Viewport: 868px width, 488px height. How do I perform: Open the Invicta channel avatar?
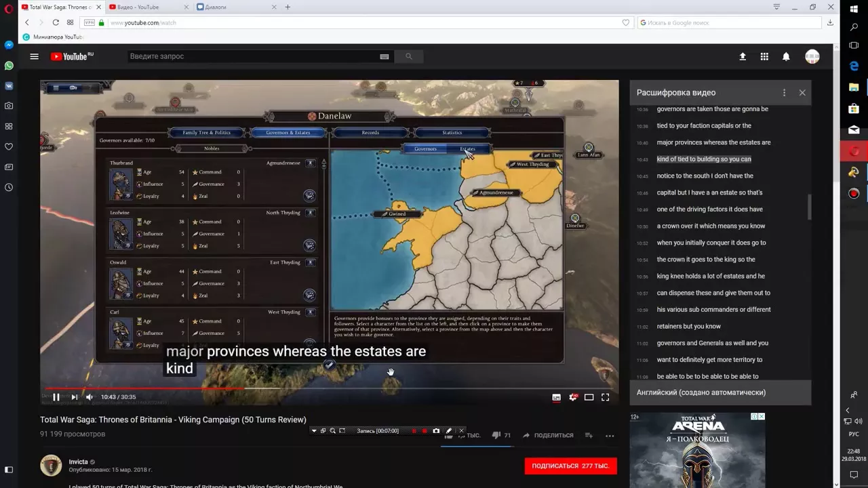tap(51, 466)
